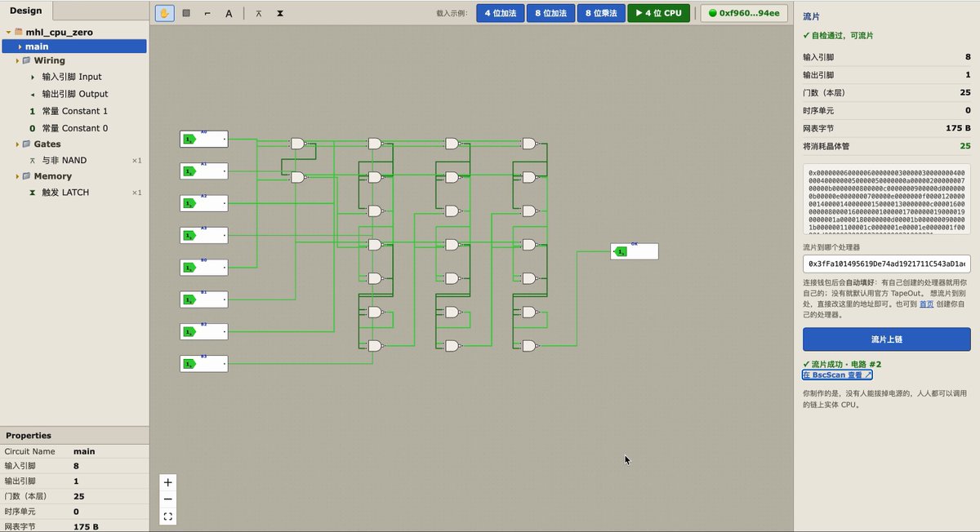Viewport: 980px width, 532px height.
Task: Zoom in on the canvas
Action: (x=167, y=482)
